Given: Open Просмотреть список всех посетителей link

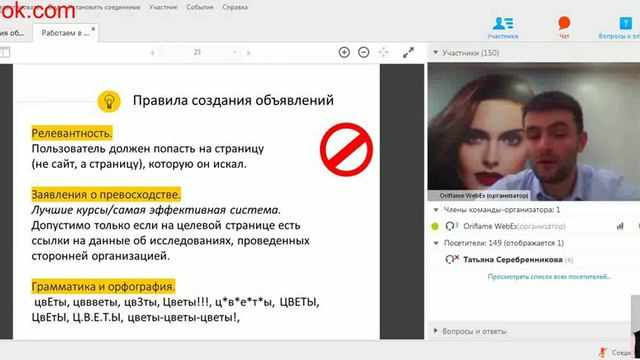Looking at the screenshot, I should 549,276.
